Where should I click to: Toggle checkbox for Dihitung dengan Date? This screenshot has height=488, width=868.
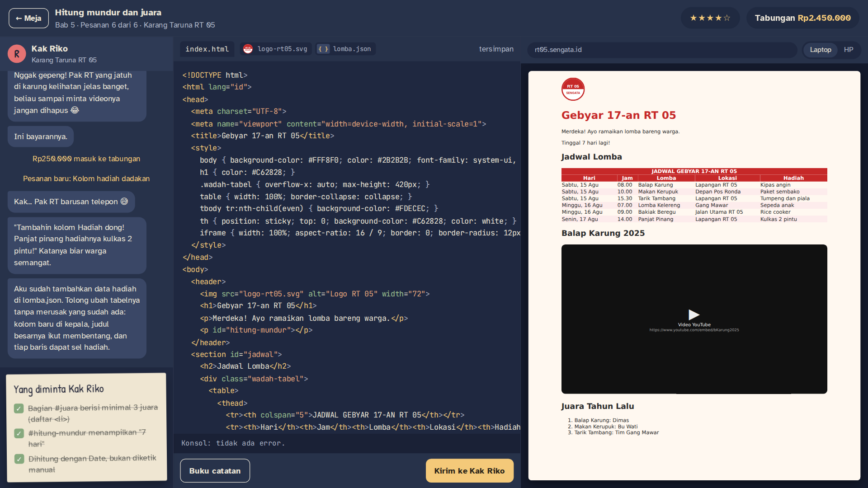(x=19, y=459)
